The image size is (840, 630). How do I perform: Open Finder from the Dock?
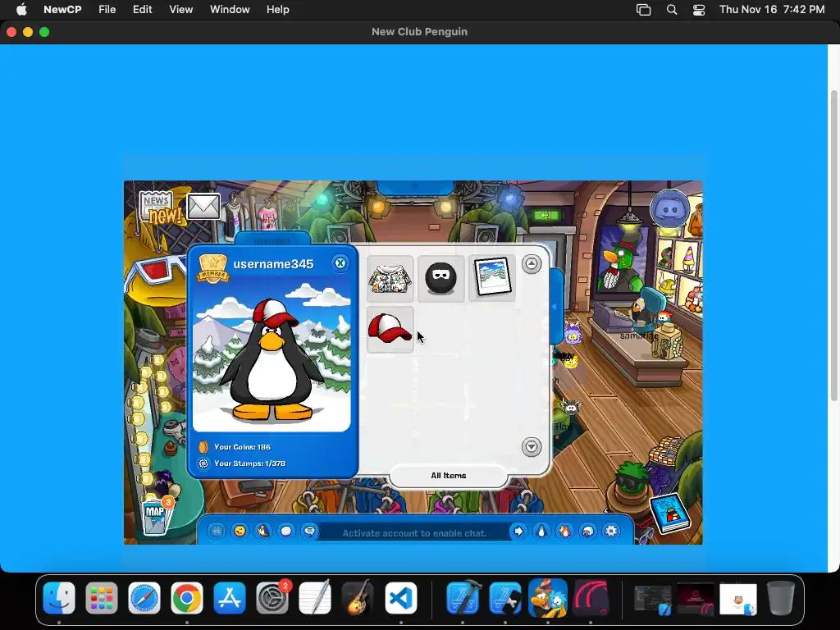(59, 598)
